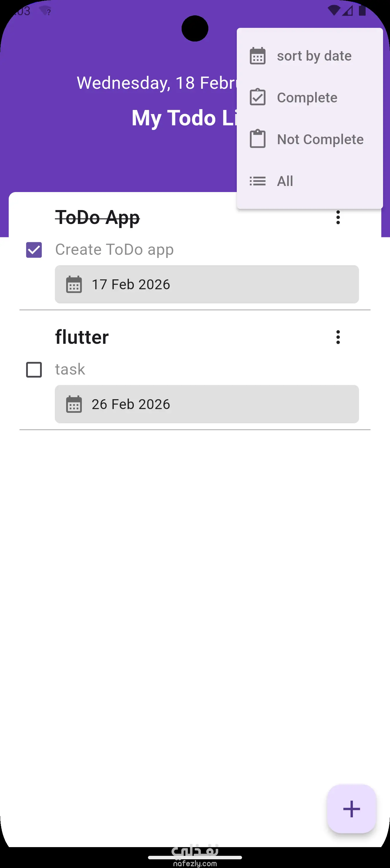Viewport: 390px width, 868px height.
Task: Open the 26 Feb 2026 date field
Action: point(207,404)
